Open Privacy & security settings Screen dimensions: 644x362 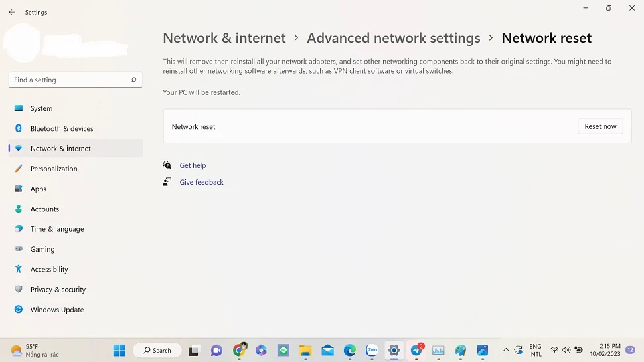click(58, 290)
